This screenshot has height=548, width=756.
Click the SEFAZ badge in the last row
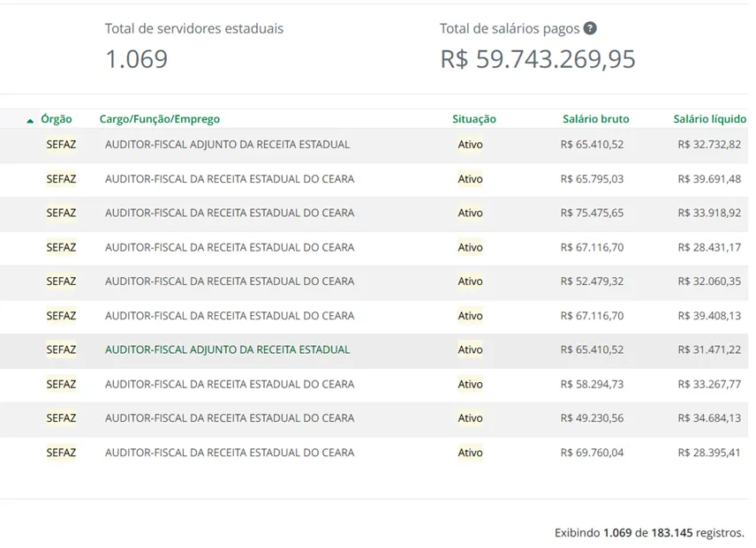point(61,452)
